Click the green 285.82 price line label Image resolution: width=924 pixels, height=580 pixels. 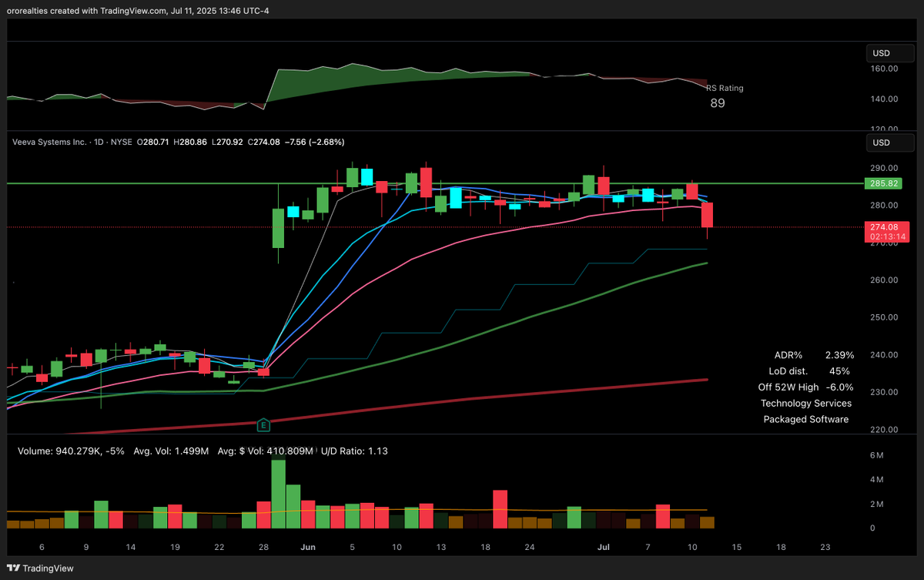pos(883,184)
